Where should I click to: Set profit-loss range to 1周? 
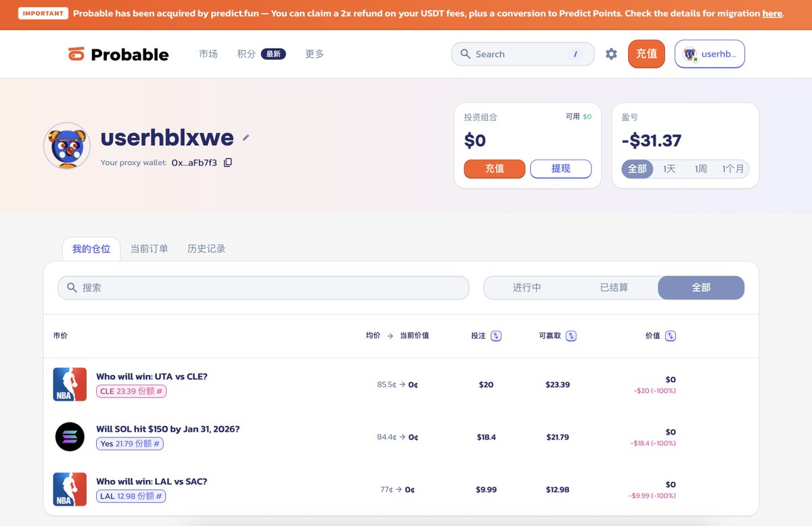pos(700,168)
